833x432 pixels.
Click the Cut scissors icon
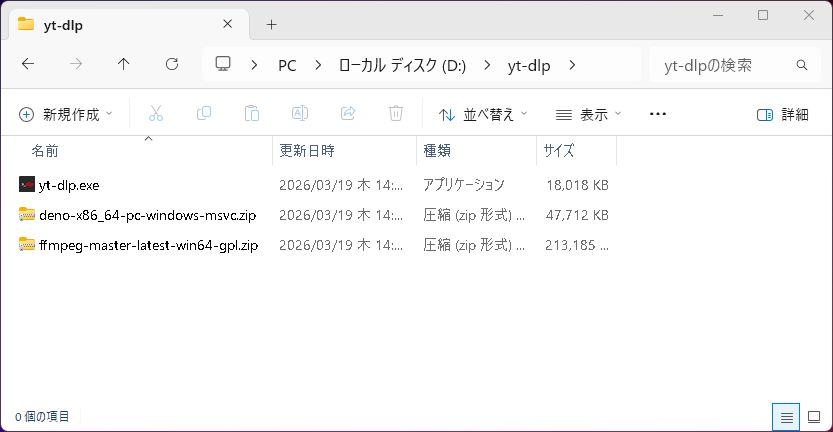[156, 114]
